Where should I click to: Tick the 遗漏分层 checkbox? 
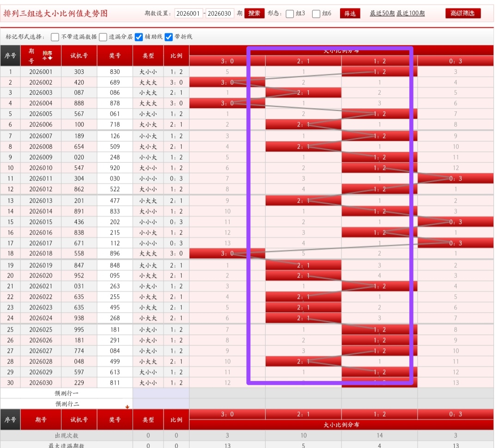pyautogui.click(x=103, y=37)
